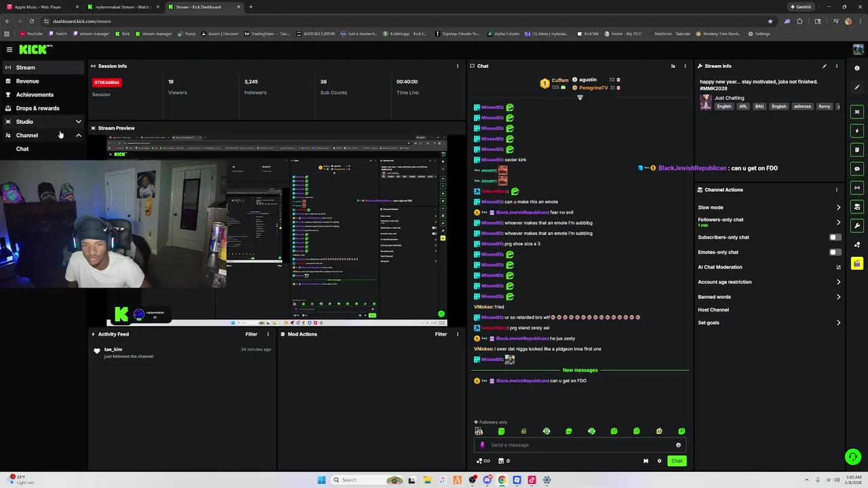Click New messages divider in chat
Image resolution: width=868 pixels, height=488 pixels.
[580, 370]
